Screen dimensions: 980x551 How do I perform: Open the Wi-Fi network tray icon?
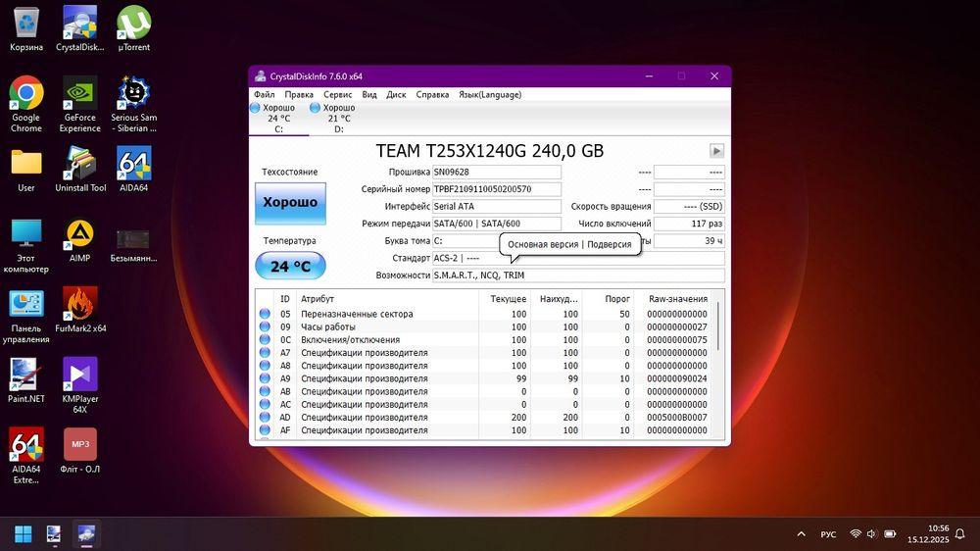pos(856,533)
